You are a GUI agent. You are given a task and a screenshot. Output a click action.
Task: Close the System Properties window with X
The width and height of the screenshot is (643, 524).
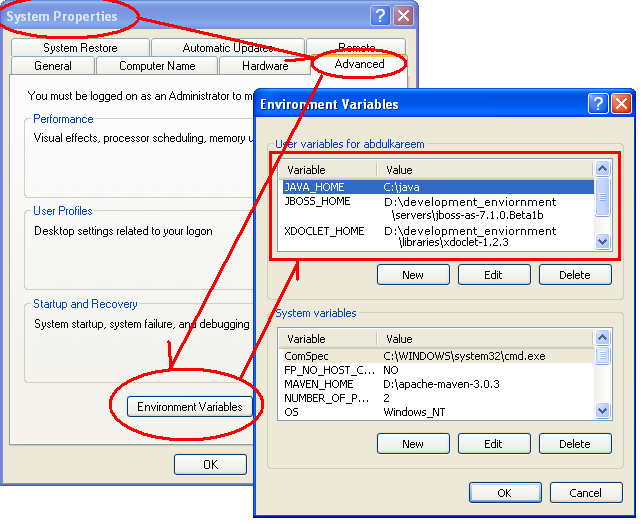404,16
